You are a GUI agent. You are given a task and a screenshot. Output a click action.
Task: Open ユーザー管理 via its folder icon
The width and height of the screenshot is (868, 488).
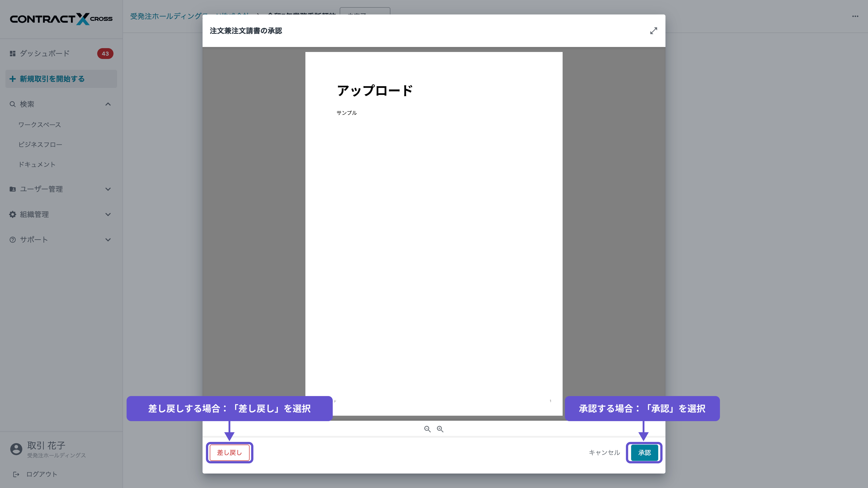(x=12, y=189)
